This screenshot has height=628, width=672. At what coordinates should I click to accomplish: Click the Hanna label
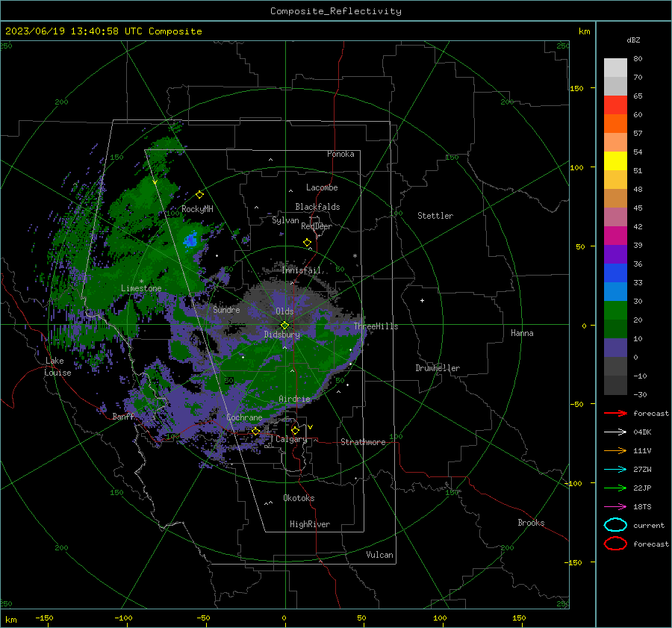click(x=522, y=333)
